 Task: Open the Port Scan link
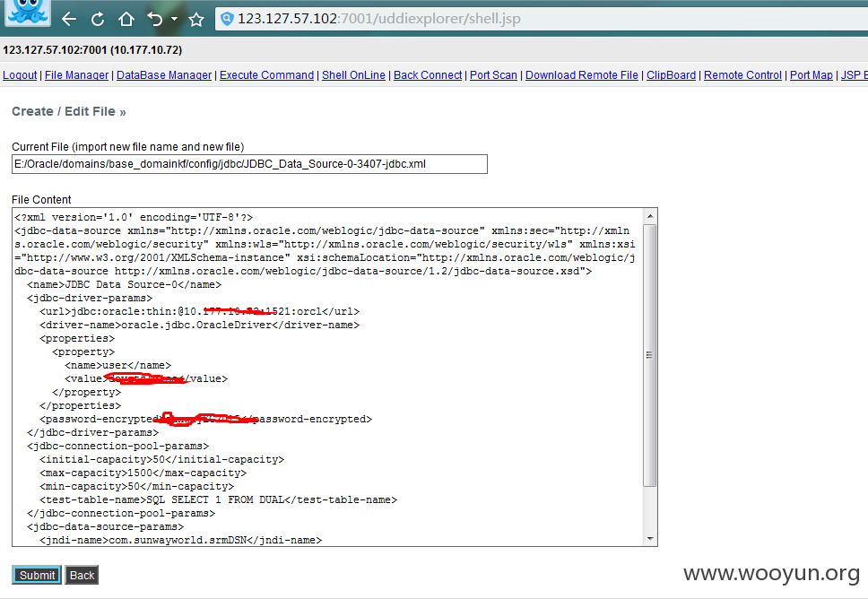coord(494,75)
